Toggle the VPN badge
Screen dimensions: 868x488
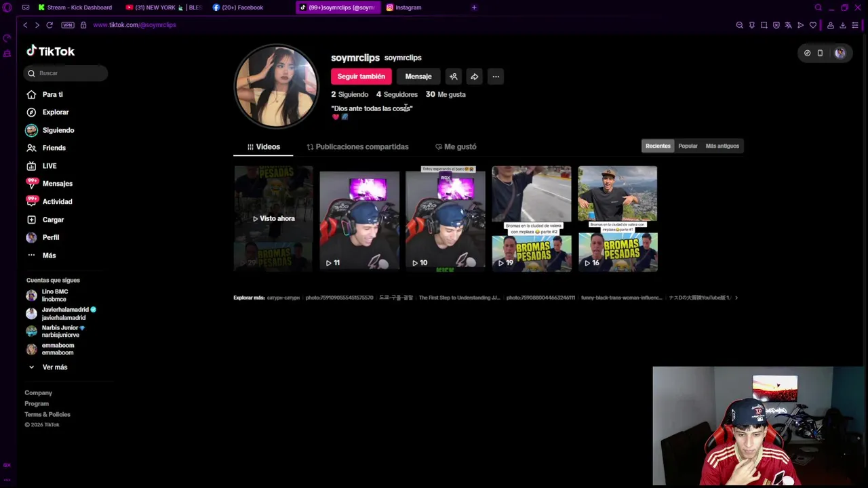click(x=67, y=25)
